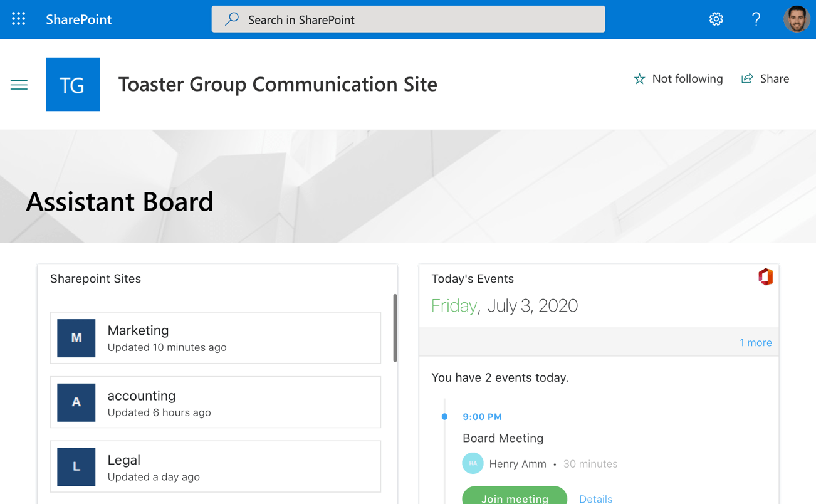Click the Legal site L icon
This screenshot has width=816, height=504.
76,466
